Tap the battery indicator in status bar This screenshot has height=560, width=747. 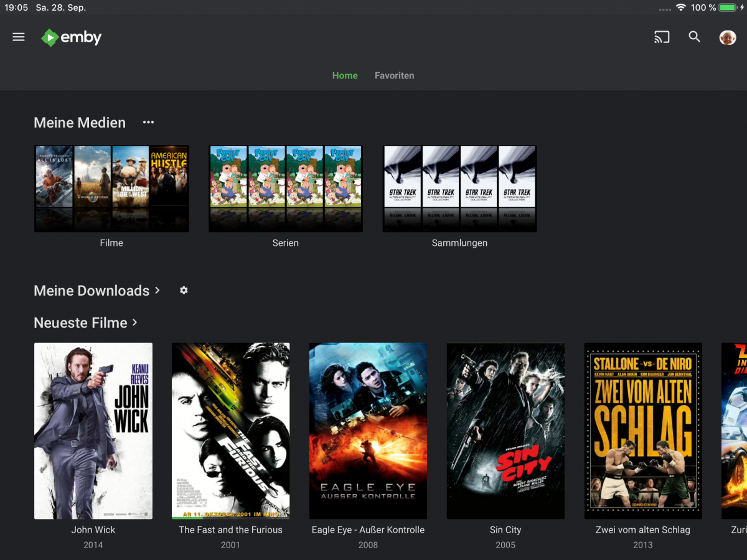[728, 7]
